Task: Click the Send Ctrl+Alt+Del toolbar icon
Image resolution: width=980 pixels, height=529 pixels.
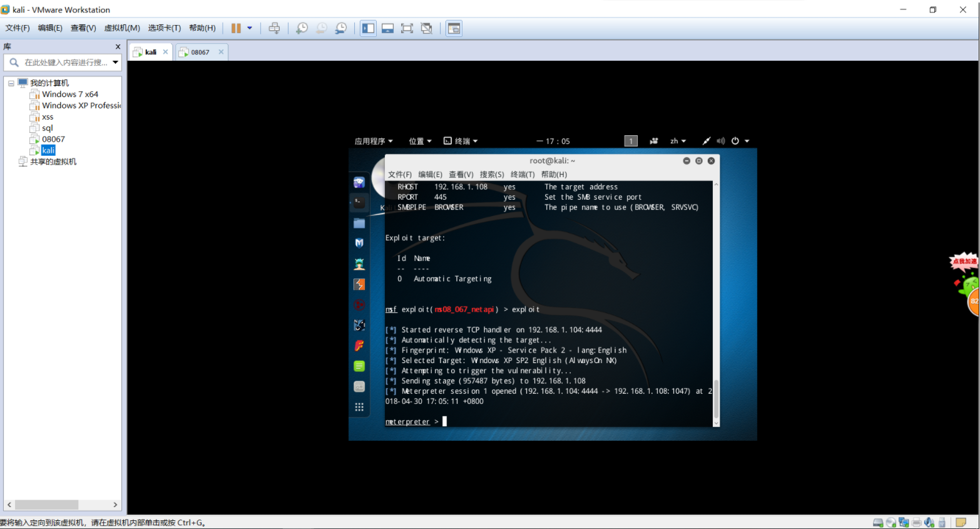Action: click(x=274, y=28)
